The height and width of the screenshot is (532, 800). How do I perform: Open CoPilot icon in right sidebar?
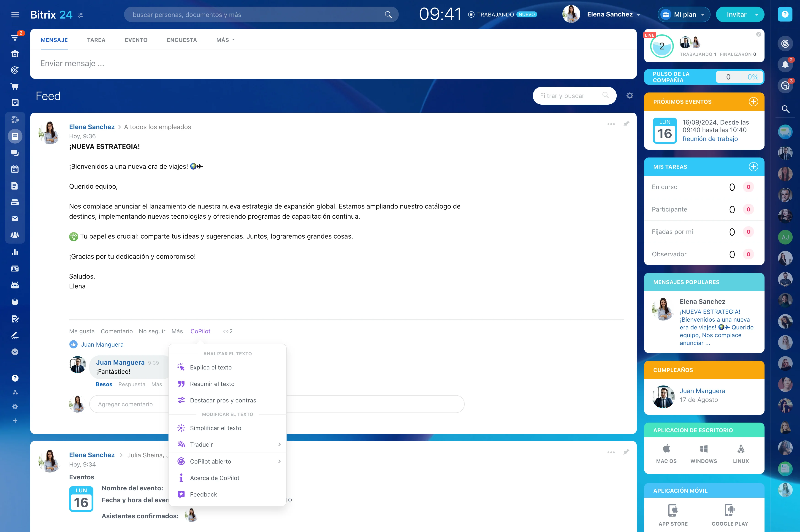pyautogui.click(x=785, y=43)
